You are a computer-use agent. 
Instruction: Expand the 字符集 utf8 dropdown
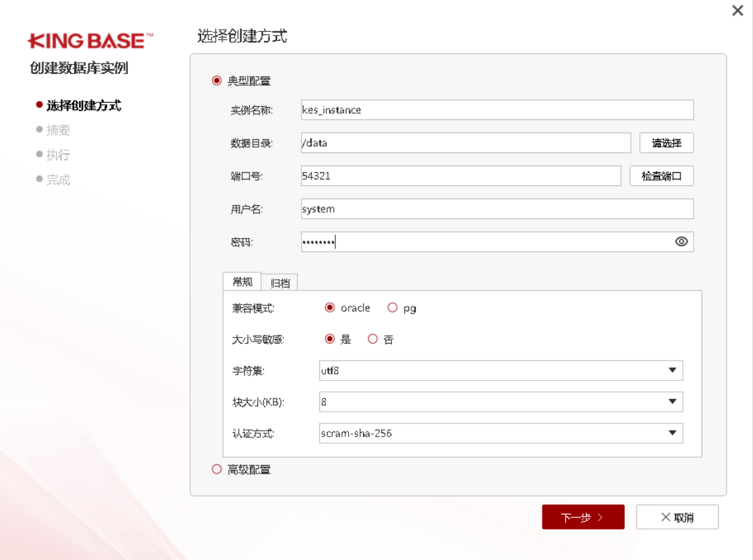tap(672, 371)
